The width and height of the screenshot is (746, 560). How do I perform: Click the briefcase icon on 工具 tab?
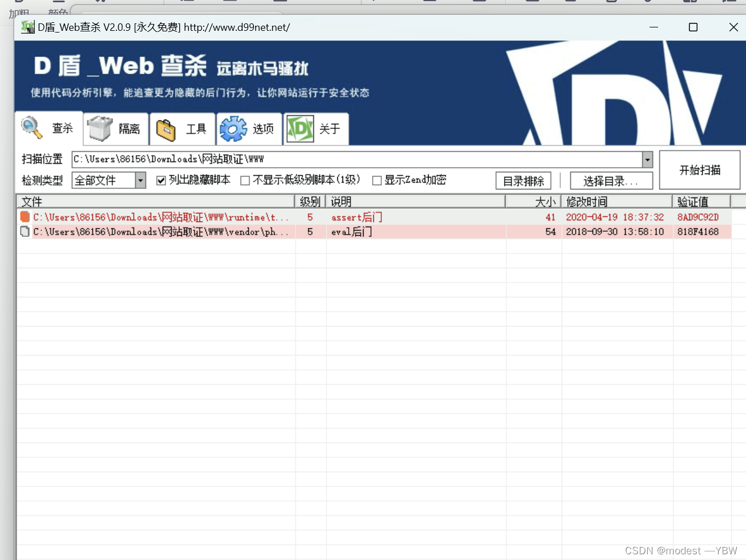tap(166, 130)
